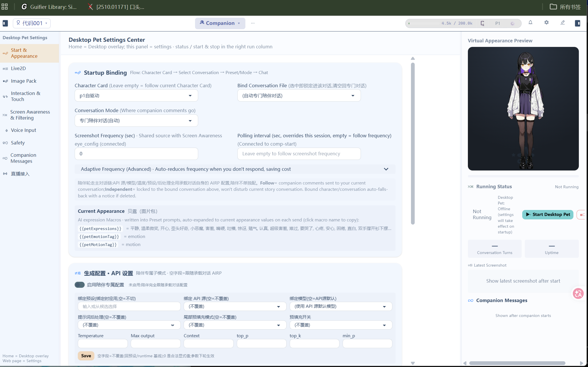Viewport: 588px width, 367px height.
Task: Open the Guifier Library bookmark
Action: (49, 7)
